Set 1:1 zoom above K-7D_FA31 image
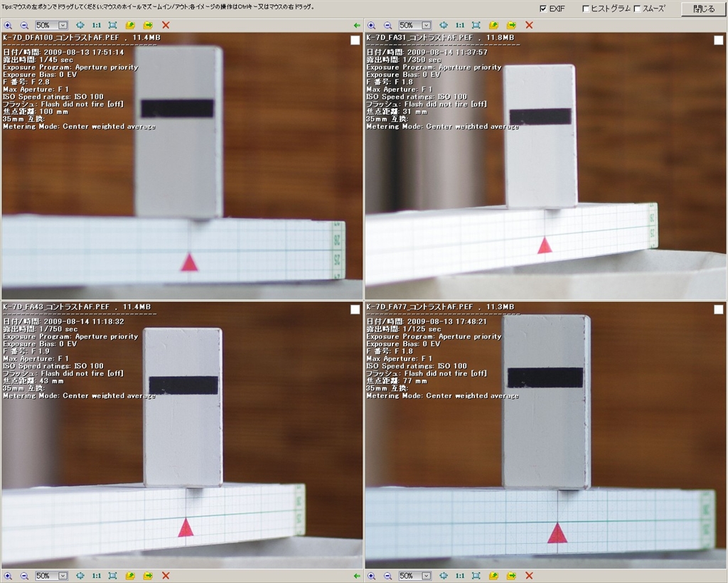This screenshot has width=728, height=583. (460, 26)
